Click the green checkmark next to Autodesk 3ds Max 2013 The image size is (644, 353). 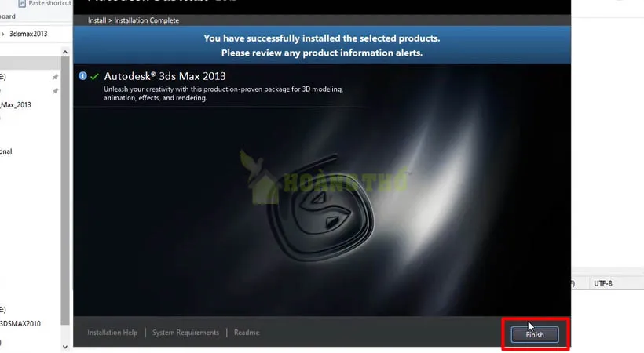pos(95,76)
